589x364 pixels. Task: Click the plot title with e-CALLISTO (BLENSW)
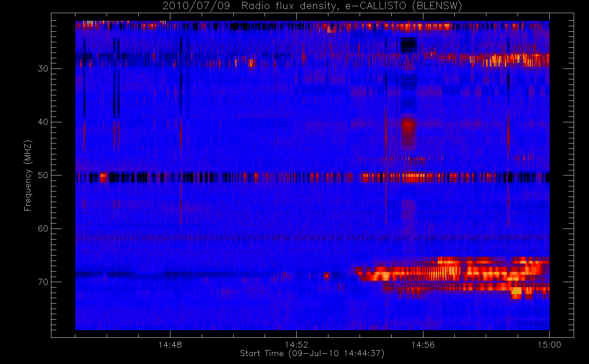click(312, 6)
